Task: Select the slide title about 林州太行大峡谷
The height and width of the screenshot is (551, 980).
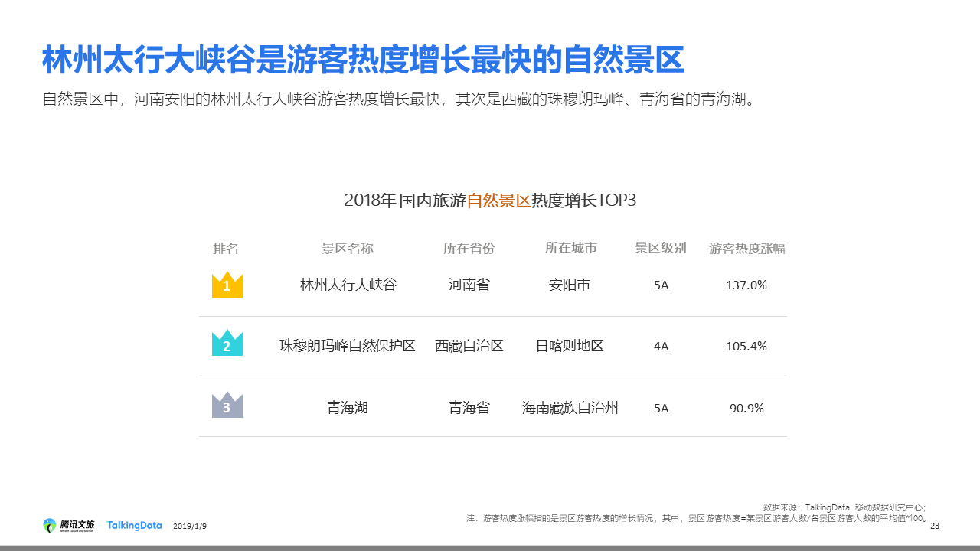Action: 363,60
